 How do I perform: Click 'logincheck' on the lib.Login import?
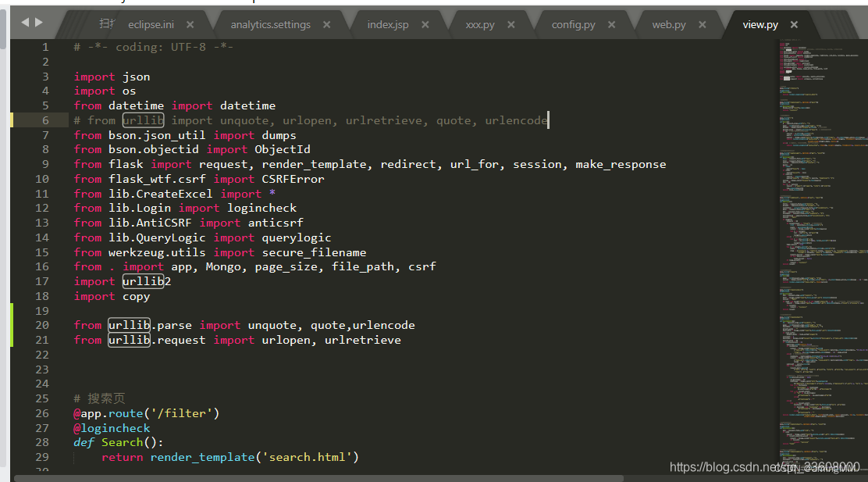tap(261, 209)
